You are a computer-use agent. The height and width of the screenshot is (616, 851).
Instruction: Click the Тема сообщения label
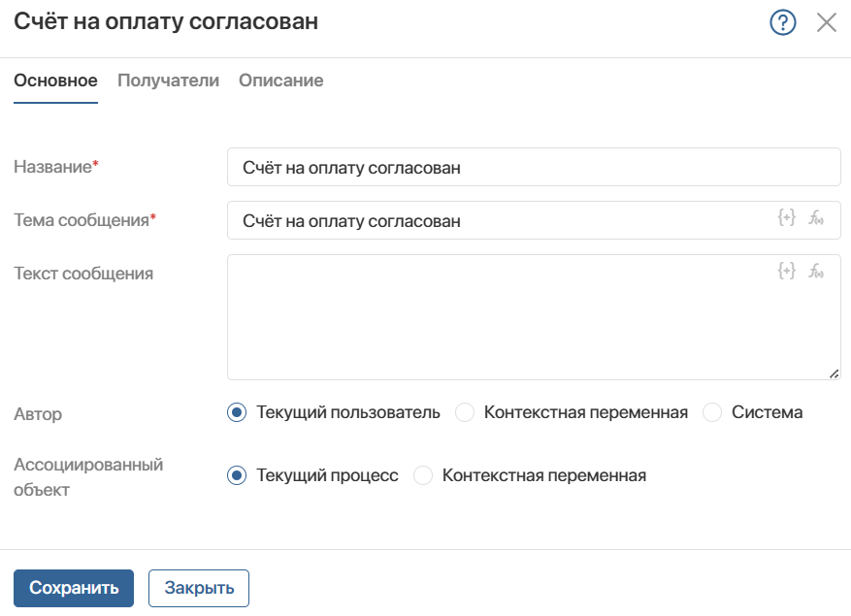tap(84, 220)
